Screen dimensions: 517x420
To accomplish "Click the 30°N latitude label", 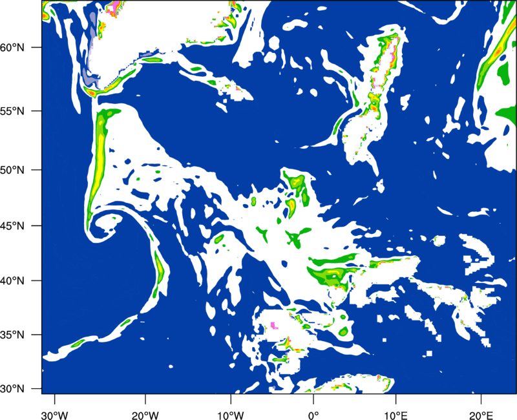I will click(x=12, y=389).
